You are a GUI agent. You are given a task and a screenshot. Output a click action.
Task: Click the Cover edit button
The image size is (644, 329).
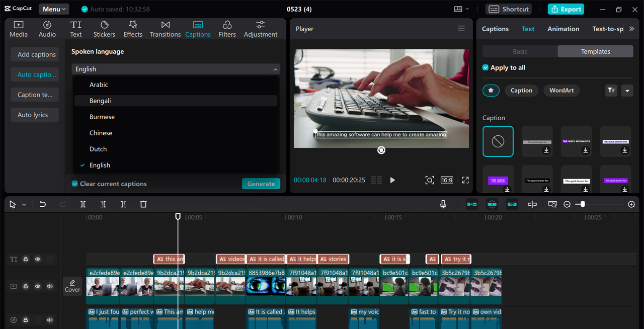point(72,286)
